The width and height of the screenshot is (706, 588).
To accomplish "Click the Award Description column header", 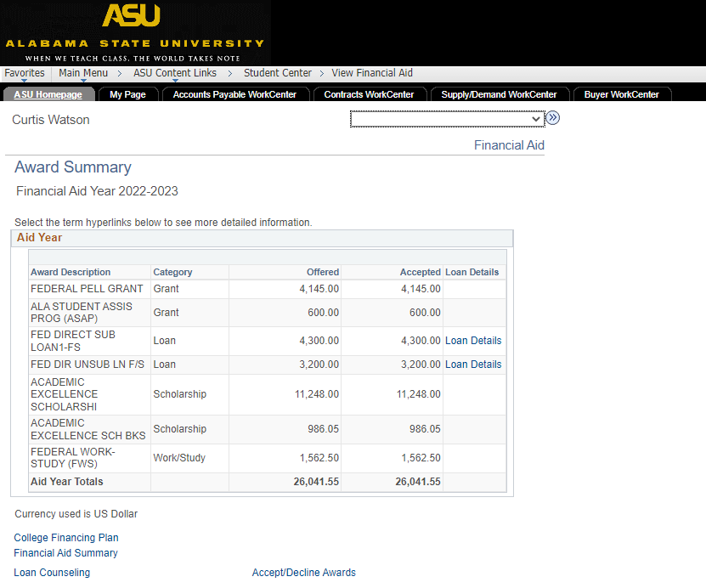I will 71,272.
